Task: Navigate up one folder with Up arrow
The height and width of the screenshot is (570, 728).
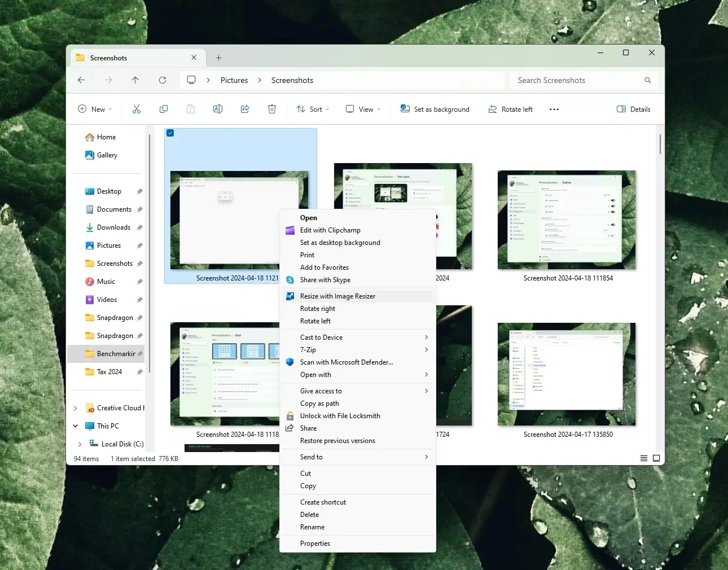Action: pyautogui.click(x=135, y=80)
